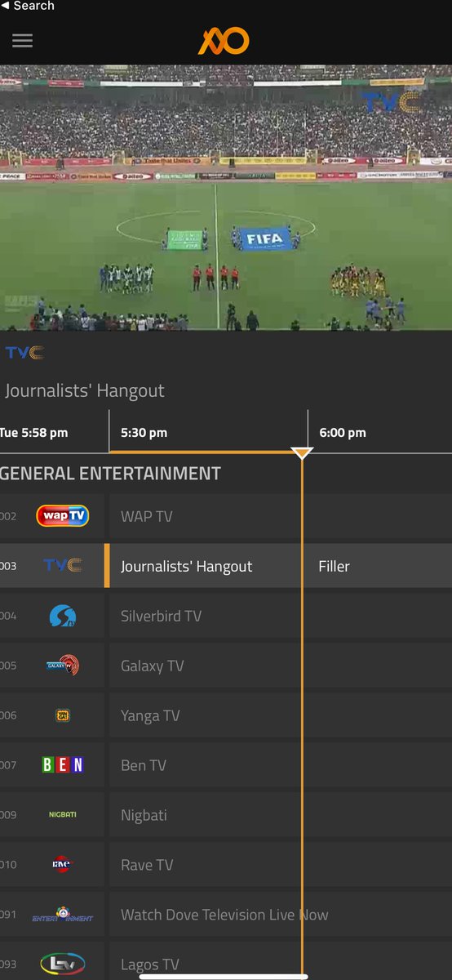
Task: Open the Yanga TV programme entry
Action: (281, 715)
